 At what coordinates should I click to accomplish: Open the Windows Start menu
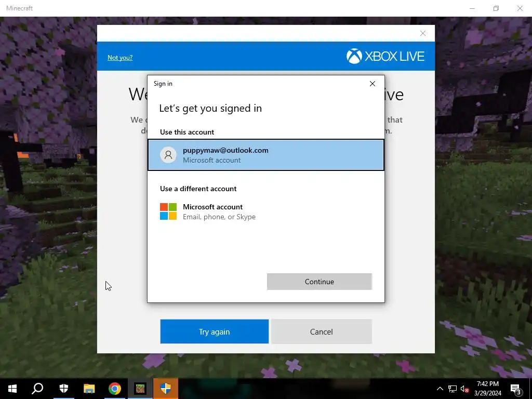12,389
